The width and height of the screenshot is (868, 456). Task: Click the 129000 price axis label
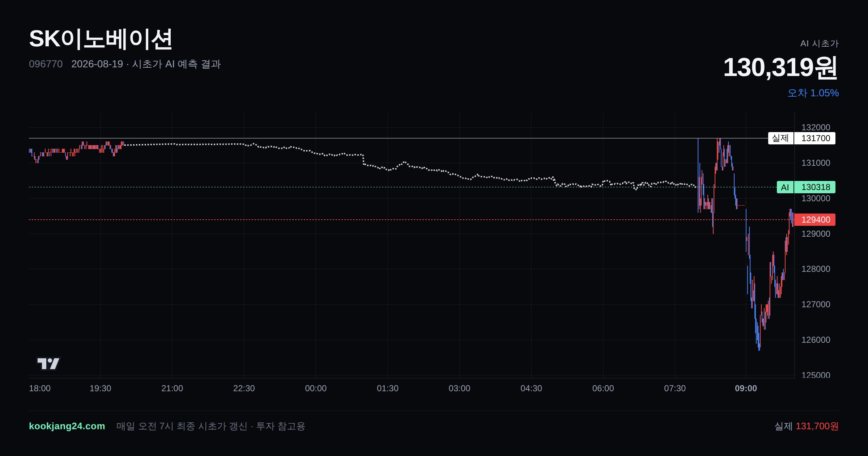[816, 234]
